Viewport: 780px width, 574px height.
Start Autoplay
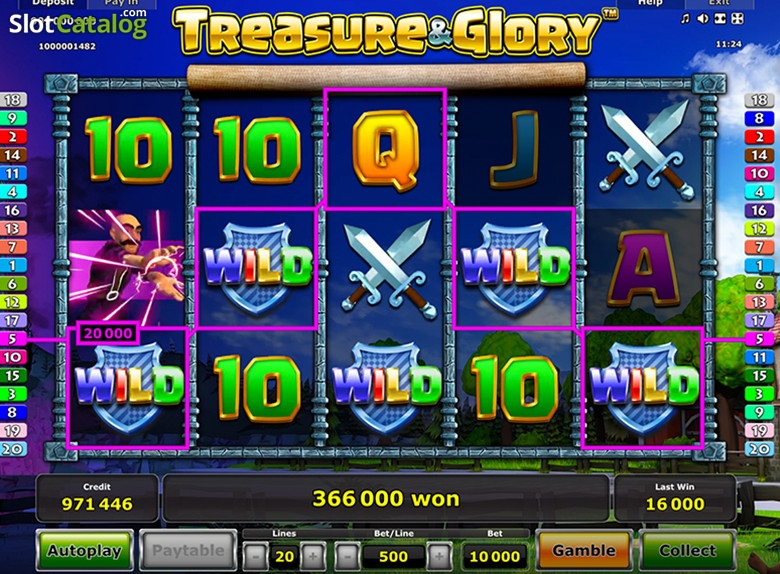[85, 551]
